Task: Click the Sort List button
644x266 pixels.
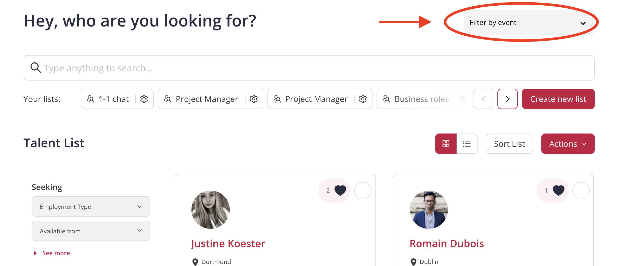Action: point(509,144)
